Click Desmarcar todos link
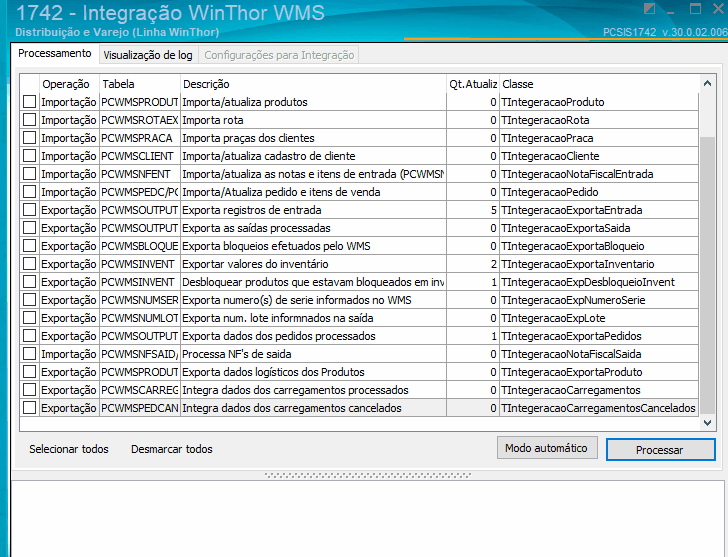Viewport: 728px width, 557px height. click(172, 449)
